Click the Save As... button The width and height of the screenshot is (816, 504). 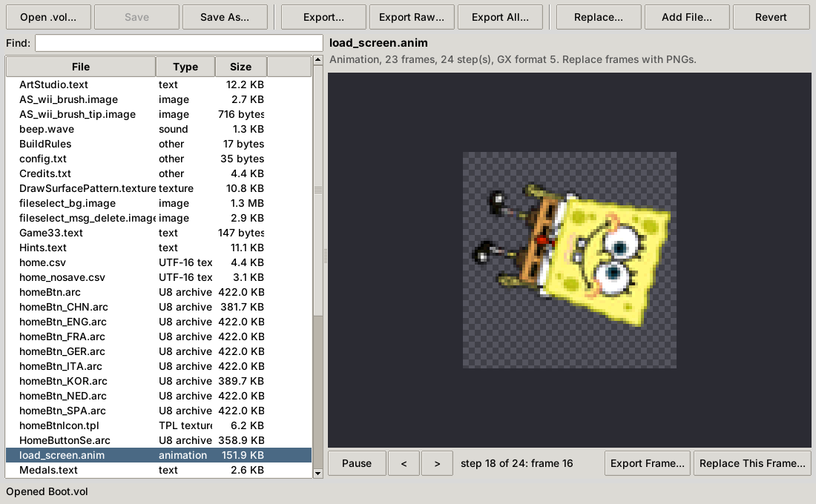pos(225,17)
